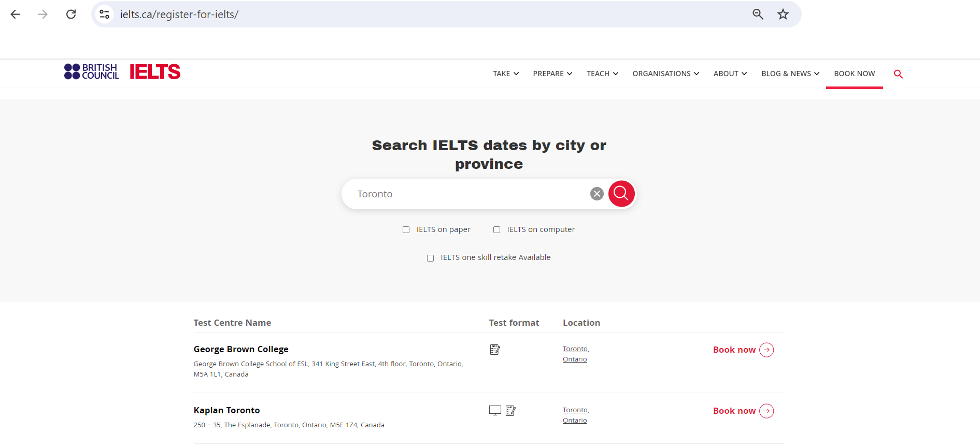Click Book now for George Brown College
The image size is (980, 448).
click(734, 350)
